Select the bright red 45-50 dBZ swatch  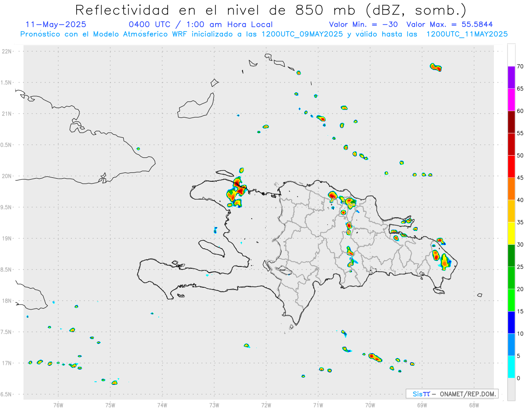511,167
